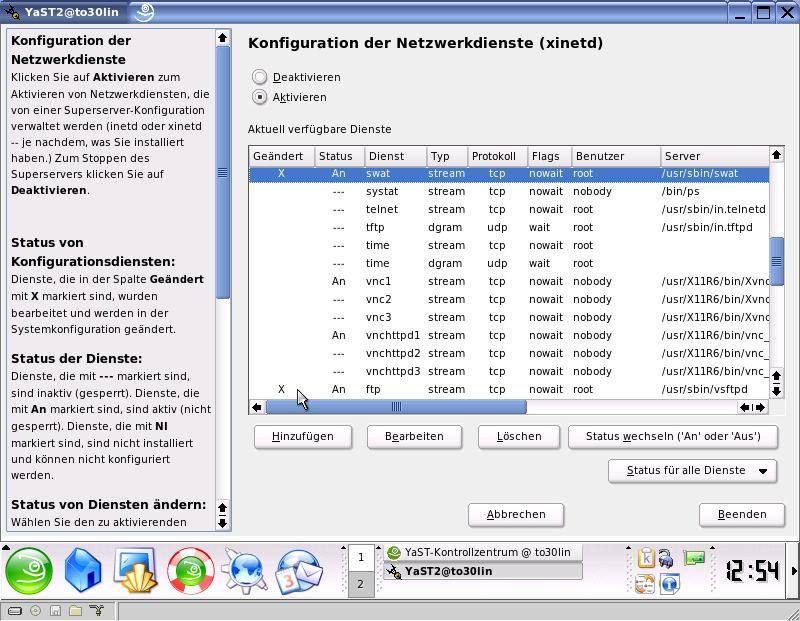
Task: Click the Bearbeiten button
Action: coord(414,437)
